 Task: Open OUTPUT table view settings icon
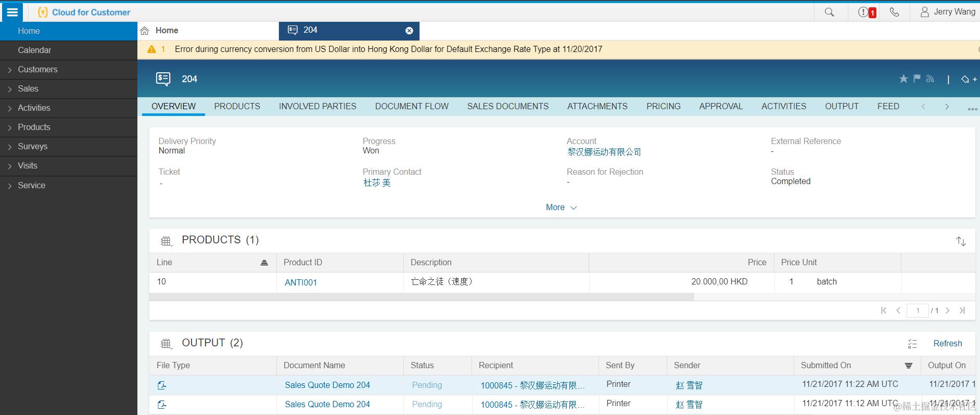point(166,343)
